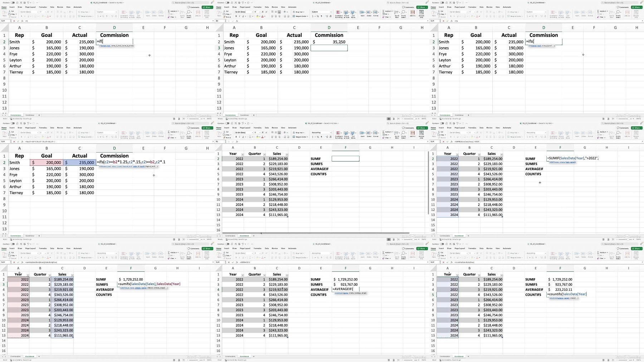The image size is (644, 362).
Task: Click Add-ins in the empty-F2 window
Action: pos(413,134)
